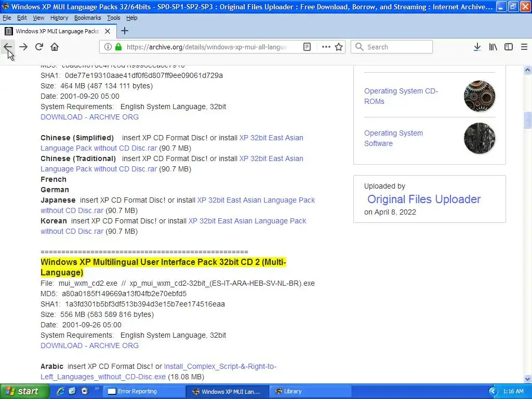Click the SHA1 hash text for CD 2
532x399 pixels.
132,304
